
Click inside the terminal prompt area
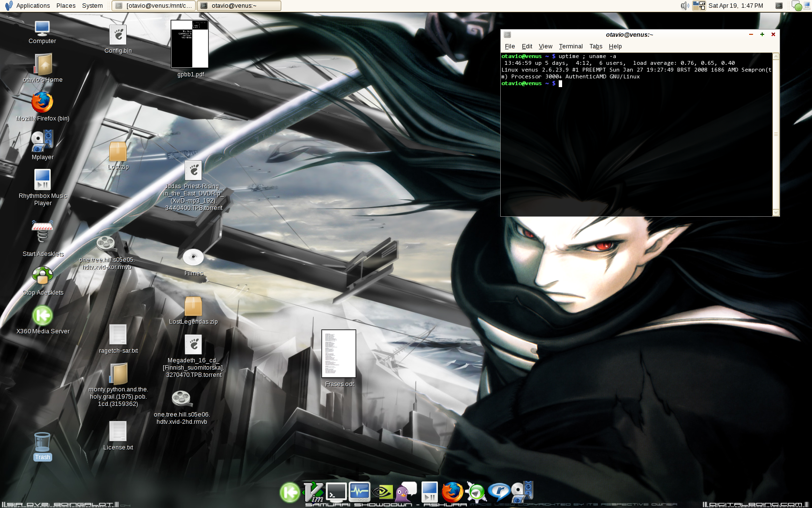point(636,134)
